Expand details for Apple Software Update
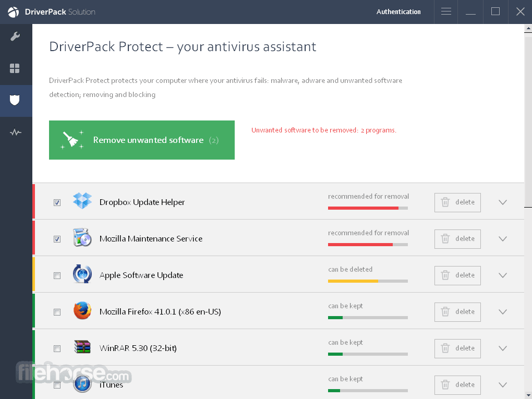The image size is (532, 399). point(502,275)
